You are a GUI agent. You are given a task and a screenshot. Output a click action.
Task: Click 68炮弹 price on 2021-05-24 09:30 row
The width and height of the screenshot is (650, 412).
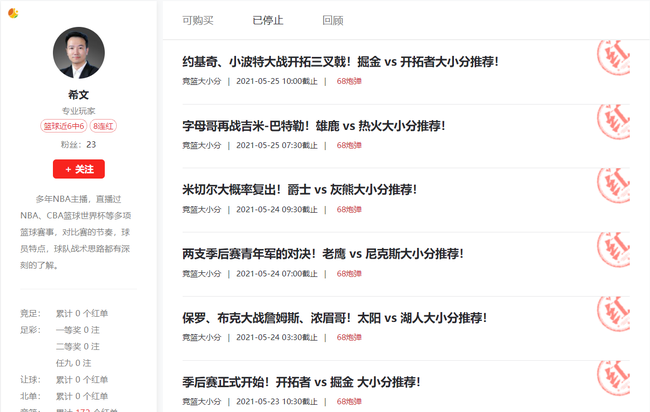coord(349,209)
